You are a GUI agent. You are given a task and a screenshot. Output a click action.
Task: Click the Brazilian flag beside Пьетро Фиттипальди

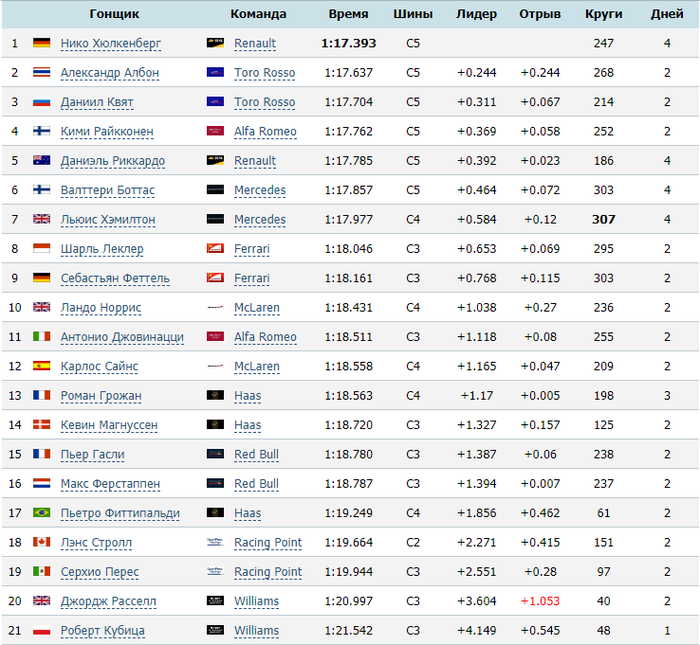click(x=41, y=514)
